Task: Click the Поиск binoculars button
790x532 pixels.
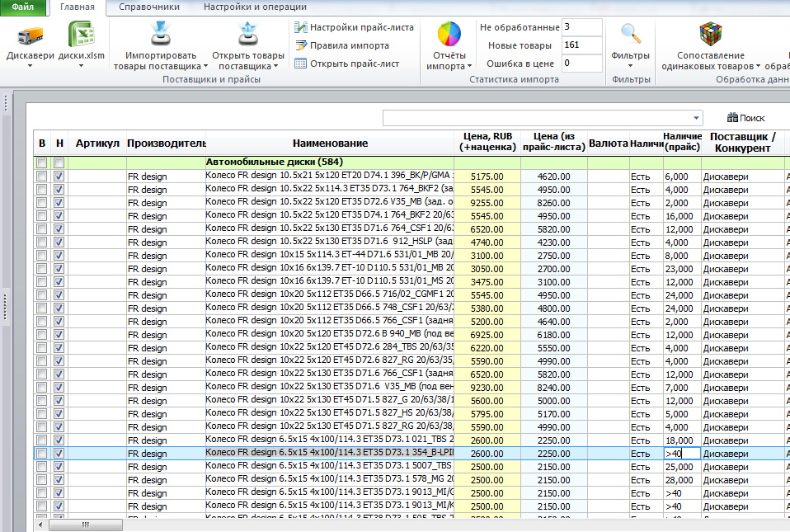Action: pos(745,118)
